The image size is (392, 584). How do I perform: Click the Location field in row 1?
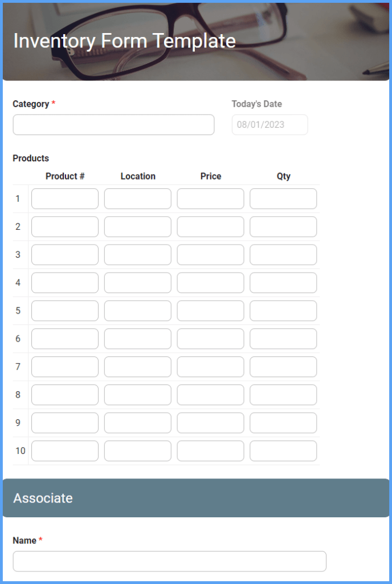(x=137, y=198)
